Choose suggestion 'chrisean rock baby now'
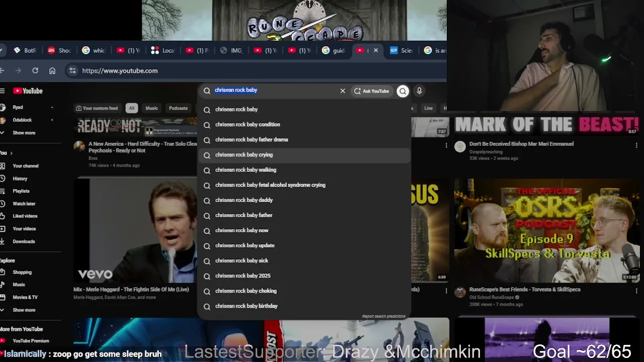This screenshot has width=644, height=362. (305, 230)
